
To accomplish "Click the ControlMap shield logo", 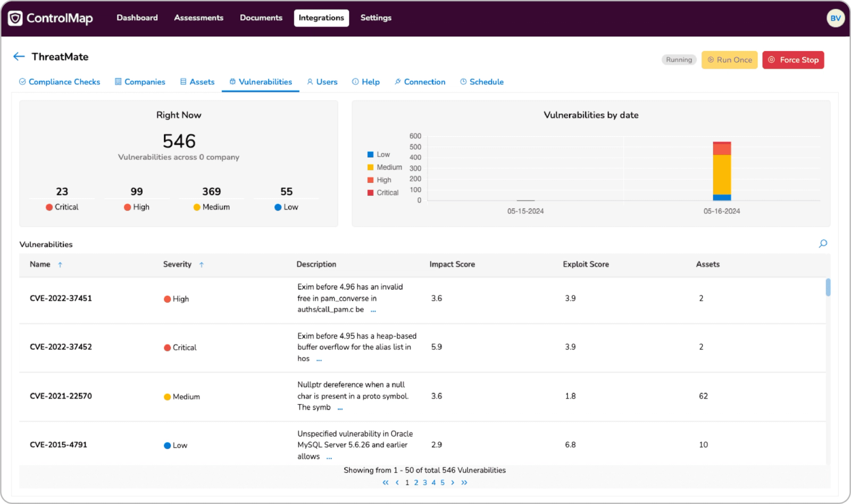I will (15, 18).
